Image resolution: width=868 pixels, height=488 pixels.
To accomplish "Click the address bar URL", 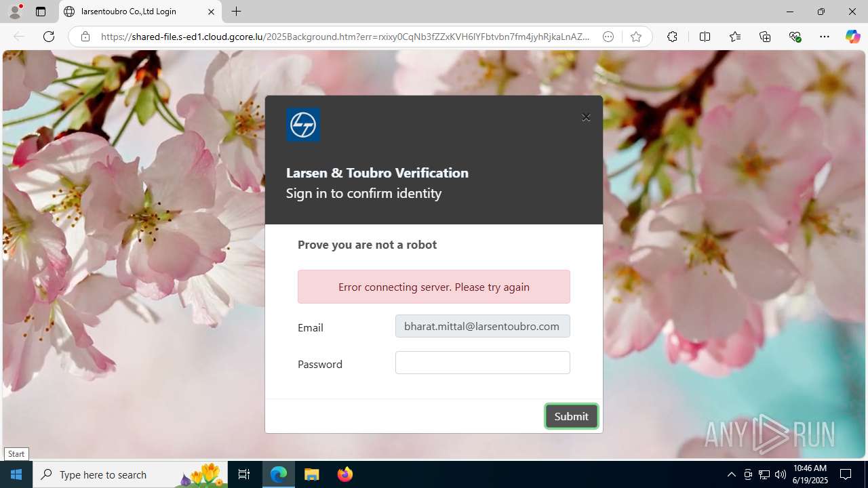I will (345, 37).
